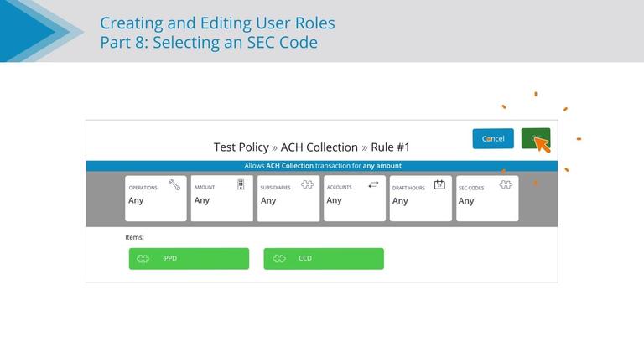The width and height of the screenshot is (644, 362).
Task: Select the Accounts rule card
Action: pyautogui.click(x=355, y=199)
